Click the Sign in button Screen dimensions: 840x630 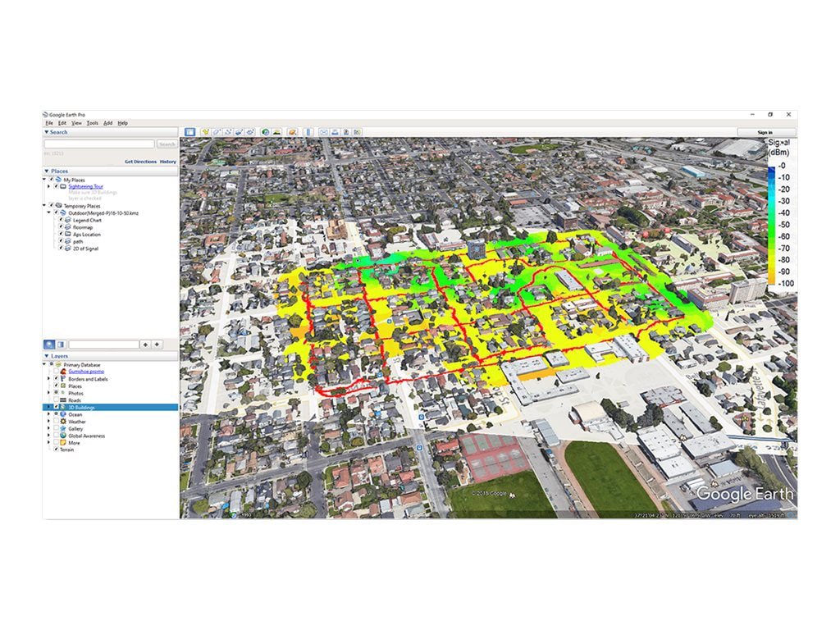(765, 132)
